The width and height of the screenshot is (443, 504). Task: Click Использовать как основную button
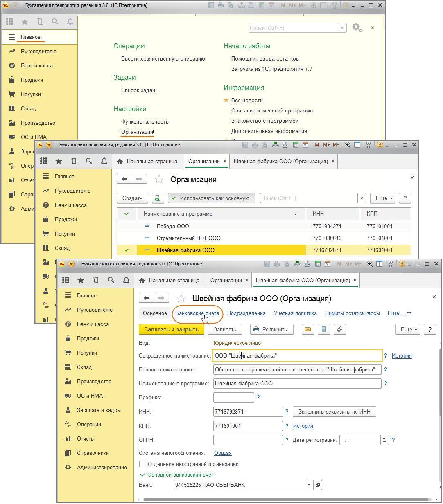pyautogui.click(x=211, y=198)
